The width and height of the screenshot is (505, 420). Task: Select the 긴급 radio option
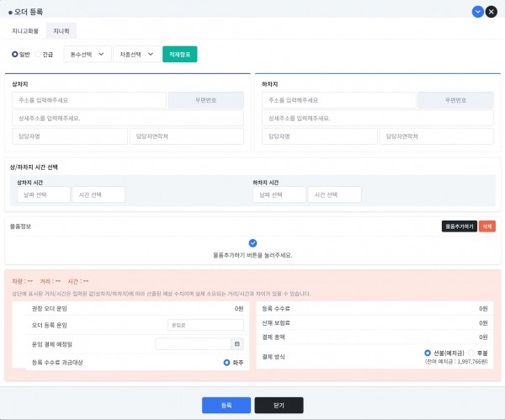pos(38,54)
